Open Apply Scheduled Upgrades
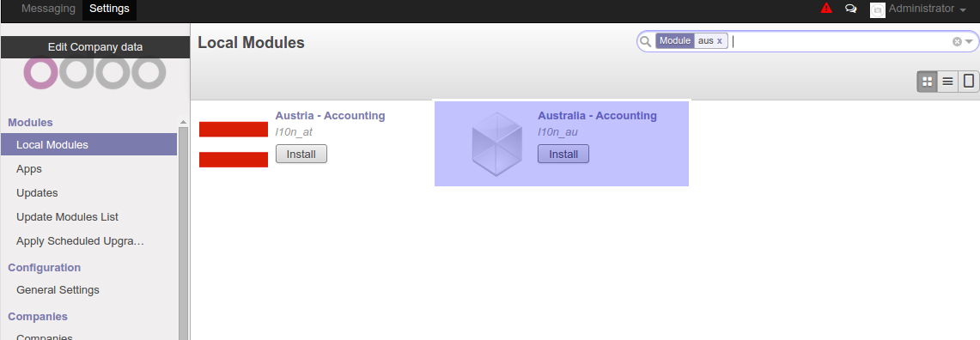The image size is (980, 340). (80, 240)
